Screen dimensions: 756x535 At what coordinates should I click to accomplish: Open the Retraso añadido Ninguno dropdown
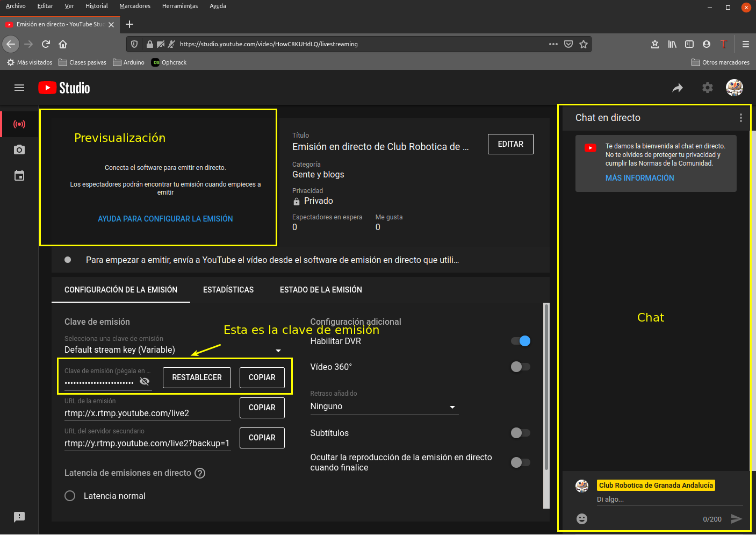pos(384,406)
